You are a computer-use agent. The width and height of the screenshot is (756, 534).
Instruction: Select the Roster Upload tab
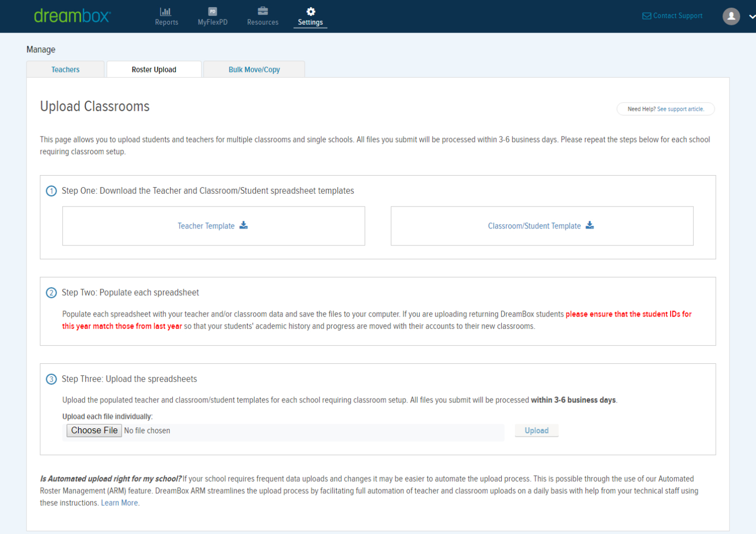click(154, 69)
